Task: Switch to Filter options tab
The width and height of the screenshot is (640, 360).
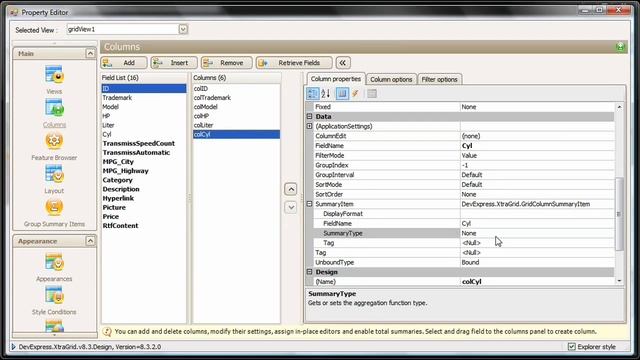Action: [440, 80]
